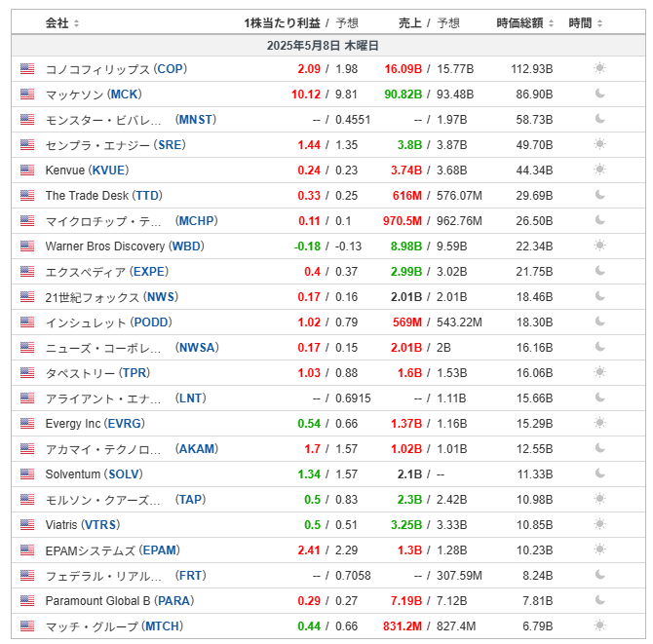Select the 売上 column header
The image size is (653, 644).
click(409, 23)
